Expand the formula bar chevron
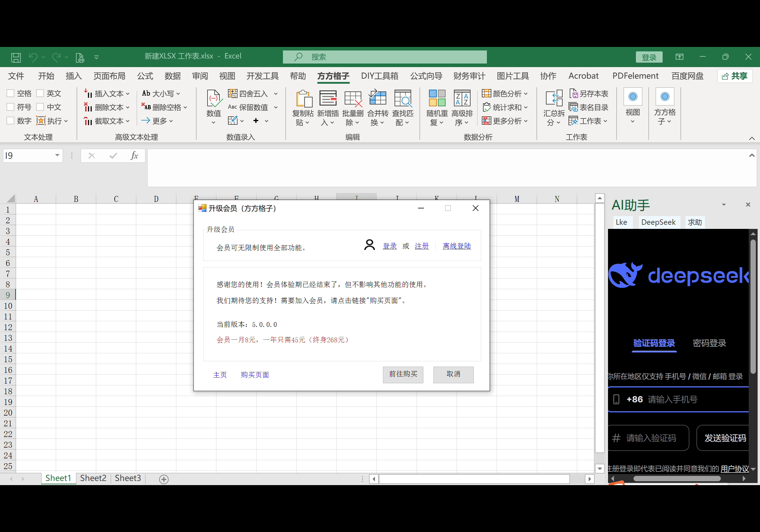This screenshot has height=532, width=760. (752, 155)
